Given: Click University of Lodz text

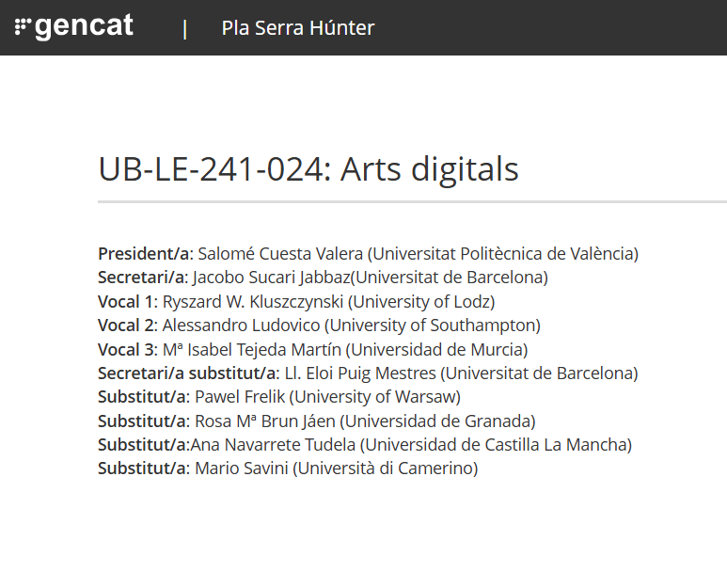Looking at the screenshot, I should [421, 301].
